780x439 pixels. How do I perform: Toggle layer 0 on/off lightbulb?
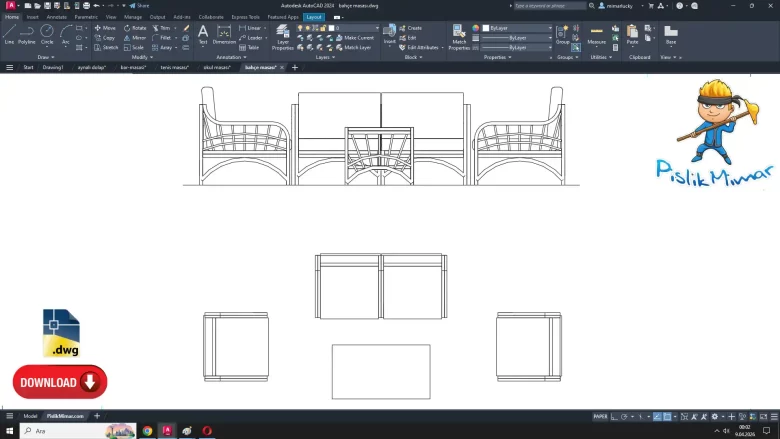[299, 28]
